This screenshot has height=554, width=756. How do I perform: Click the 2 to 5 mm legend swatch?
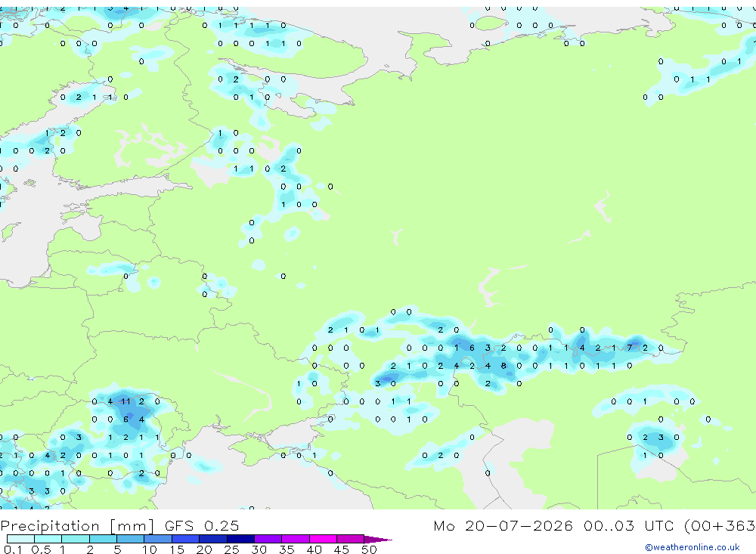103,539
